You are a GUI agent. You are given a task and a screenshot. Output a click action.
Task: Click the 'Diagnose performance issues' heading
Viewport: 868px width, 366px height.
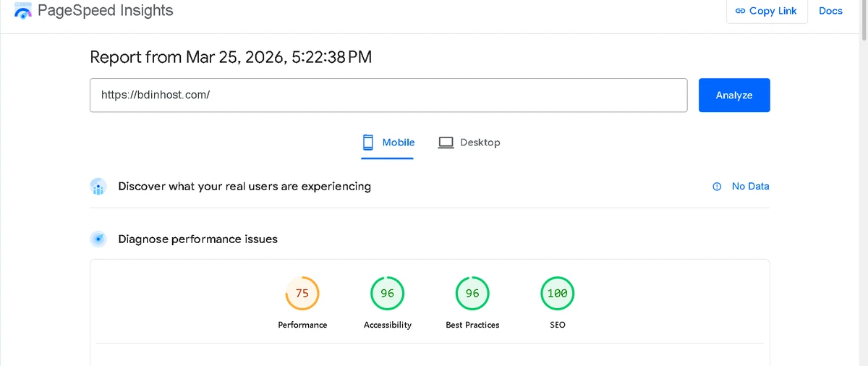(198, 239)
